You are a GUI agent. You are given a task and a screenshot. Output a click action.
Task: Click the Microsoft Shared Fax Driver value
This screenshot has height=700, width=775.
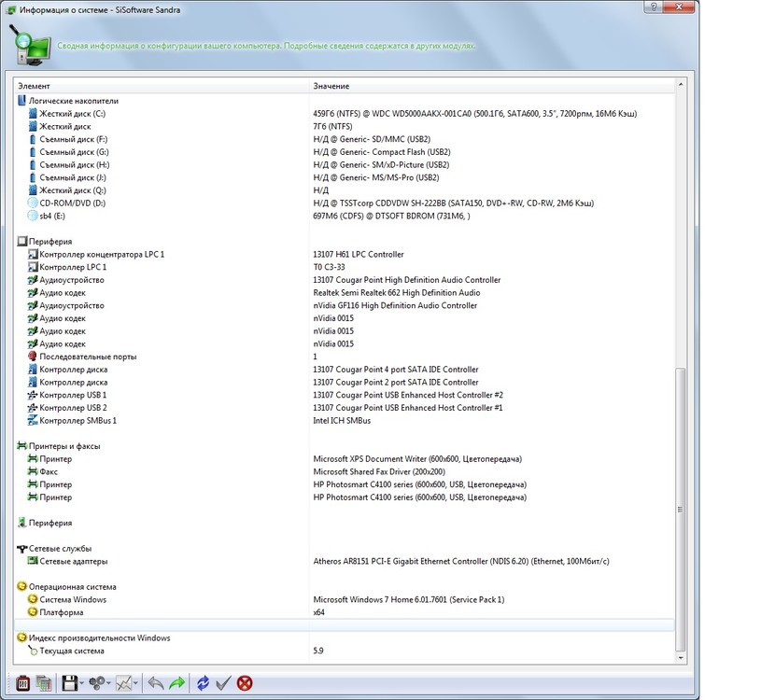point(379,471)
